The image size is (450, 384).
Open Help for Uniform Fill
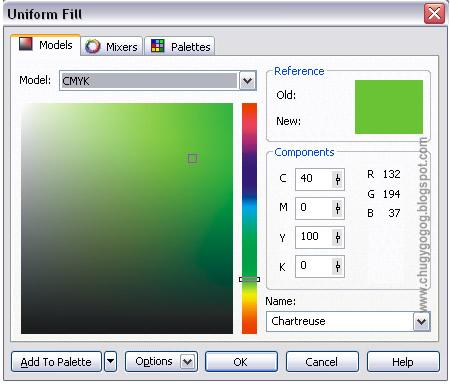coord(403,362)
